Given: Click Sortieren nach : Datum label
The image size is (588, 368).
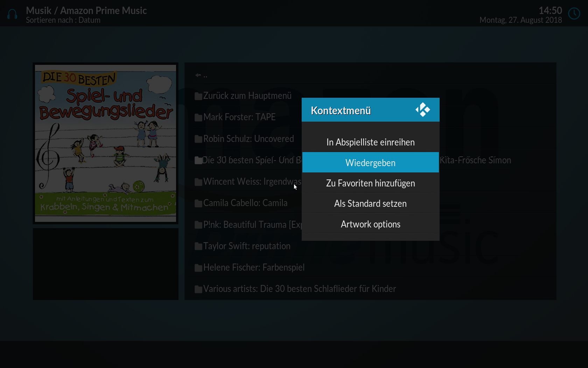Looking at the screenshot, I should pyautogui.click(x=63, y=20).
